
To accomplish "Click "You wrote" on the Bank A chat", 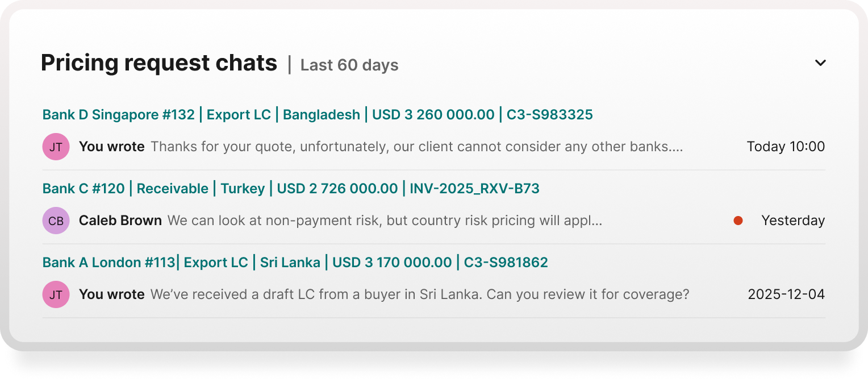I will [111, 294].
